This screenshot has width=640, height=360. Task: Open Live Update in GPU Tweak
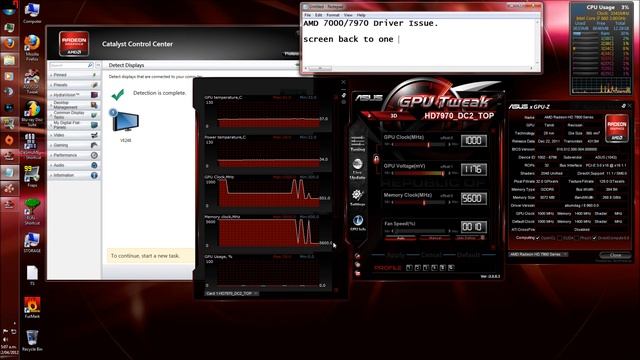click(358, 169)
